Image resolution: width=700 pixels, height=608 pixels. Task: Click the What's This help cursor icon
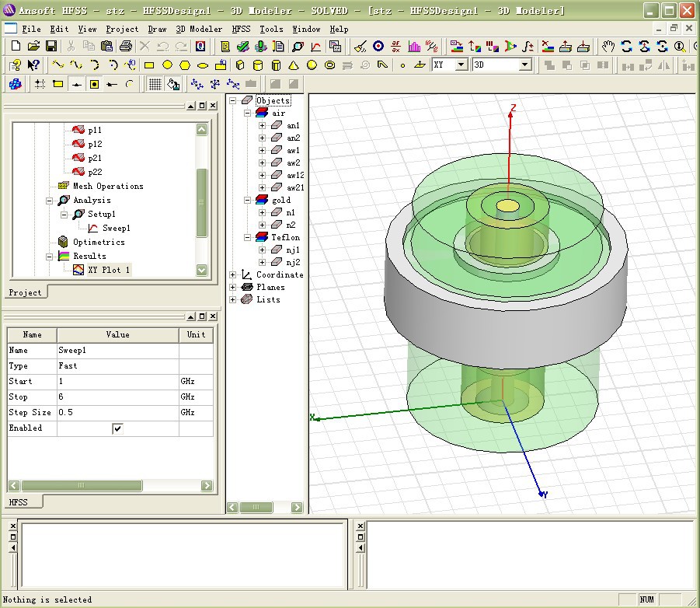(x=33, y=65)
